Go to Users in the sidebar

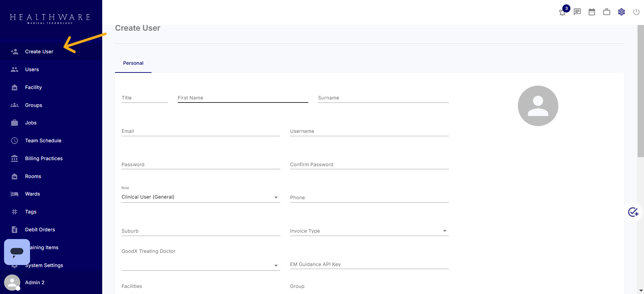pos(32,69)
